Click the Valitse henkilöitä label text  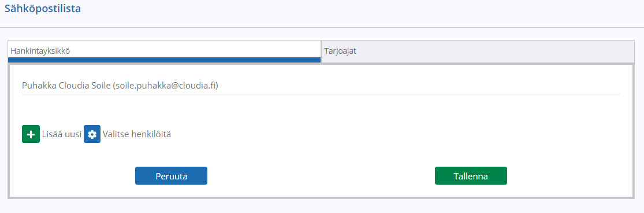click(137, 134)
